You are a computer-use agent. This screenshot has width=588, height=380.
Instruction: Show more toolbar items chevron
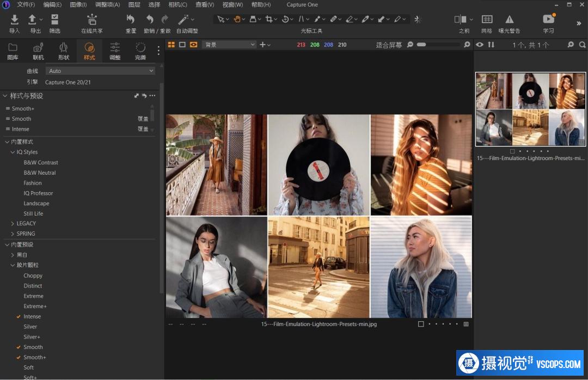click(x=578, y=23)
